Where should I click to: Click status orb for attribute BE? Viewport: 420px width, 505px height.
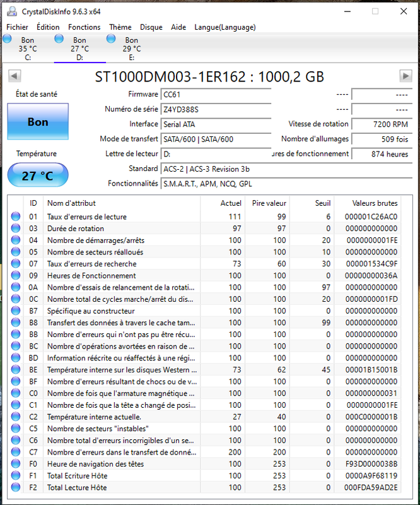pos(15,369)
